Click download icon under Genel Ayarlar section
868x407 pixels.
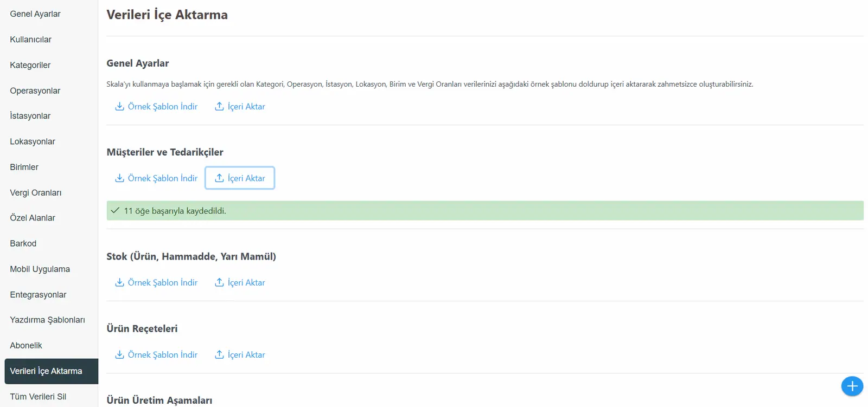[x=119, y=106]
